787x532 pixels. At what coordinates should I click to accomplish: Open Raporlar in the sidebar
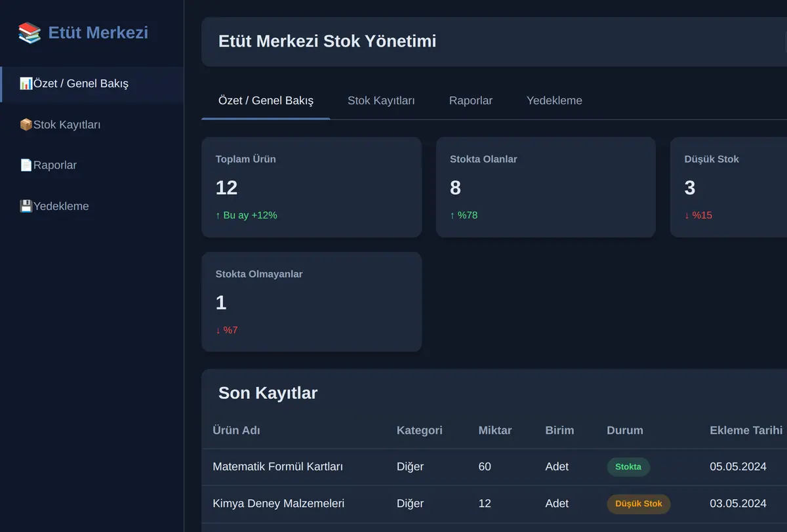tap(92, 165)
